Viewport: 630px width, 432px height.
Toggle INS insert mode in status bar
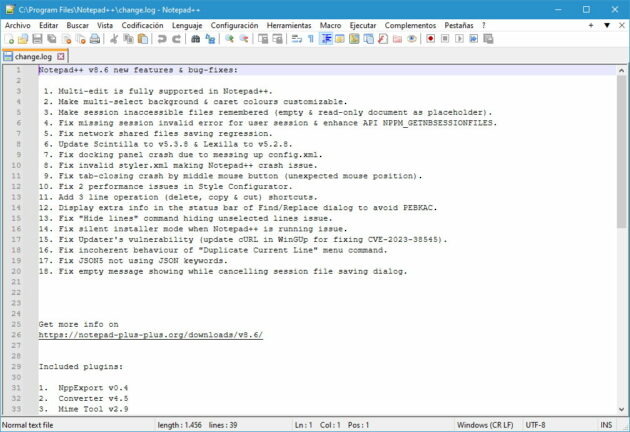[605, 425]
